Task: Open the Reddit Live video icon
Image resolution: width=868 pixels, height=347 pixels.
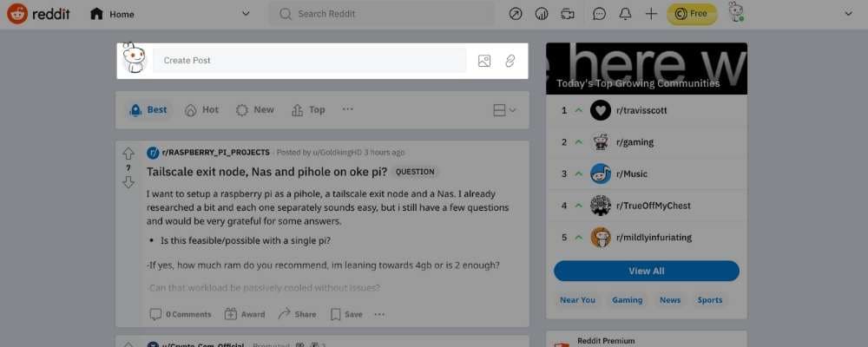Action: tap(568, 14)
